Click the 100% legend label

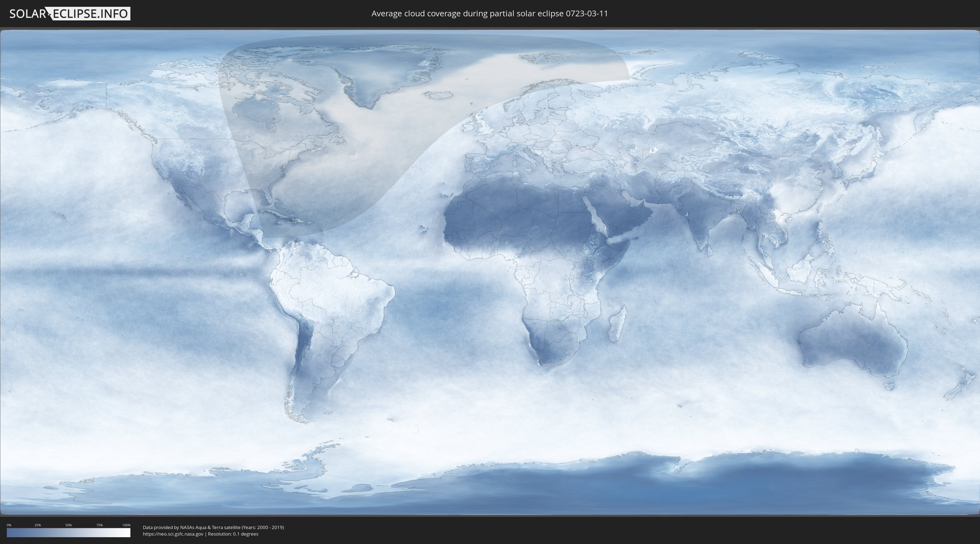coord(126,525)
